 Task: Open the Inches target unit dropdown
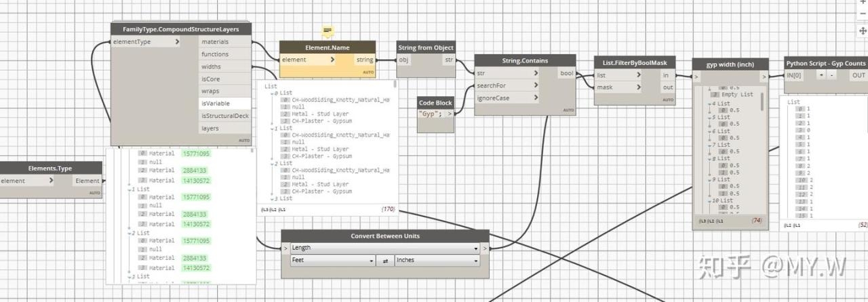coord(437,261)
